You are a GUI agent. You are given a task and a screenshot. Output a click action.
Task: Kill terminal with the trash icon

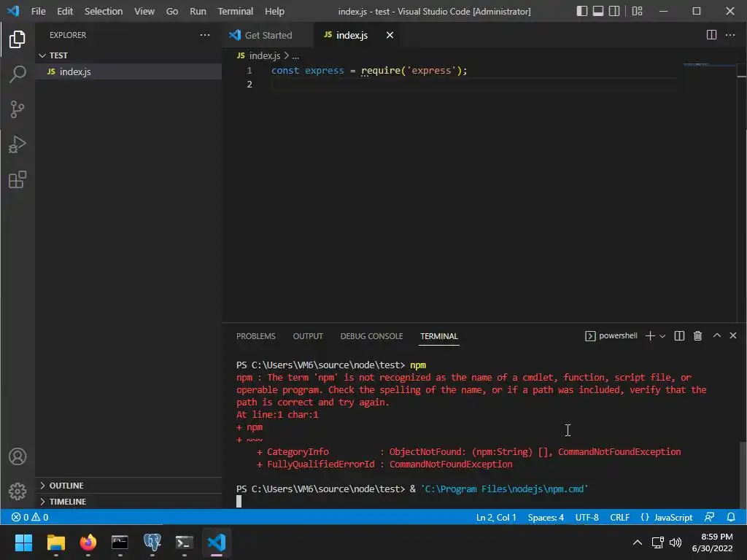coord(697,335)
